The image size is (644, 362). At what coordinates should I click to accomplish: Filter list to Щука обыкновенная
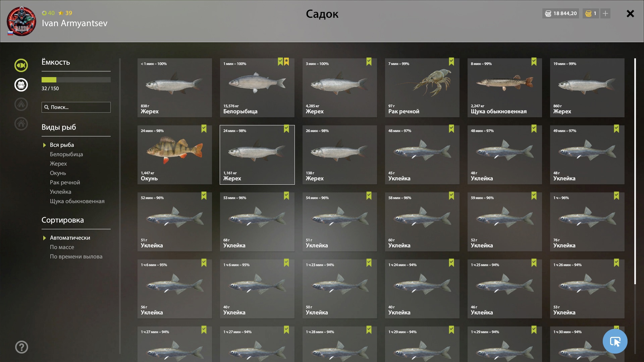[x=77, y=201]
